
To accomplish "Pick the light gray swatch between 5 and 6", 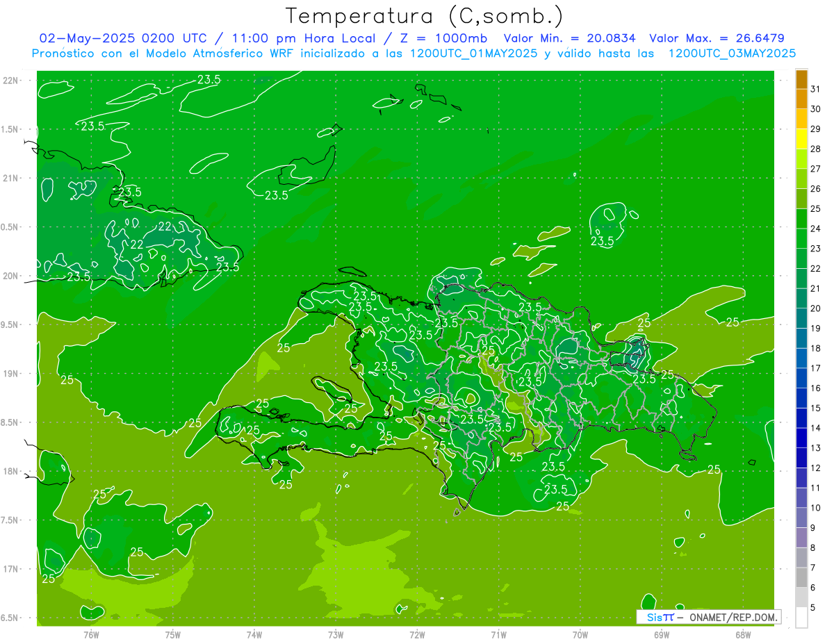I will (x=801, y=597).
